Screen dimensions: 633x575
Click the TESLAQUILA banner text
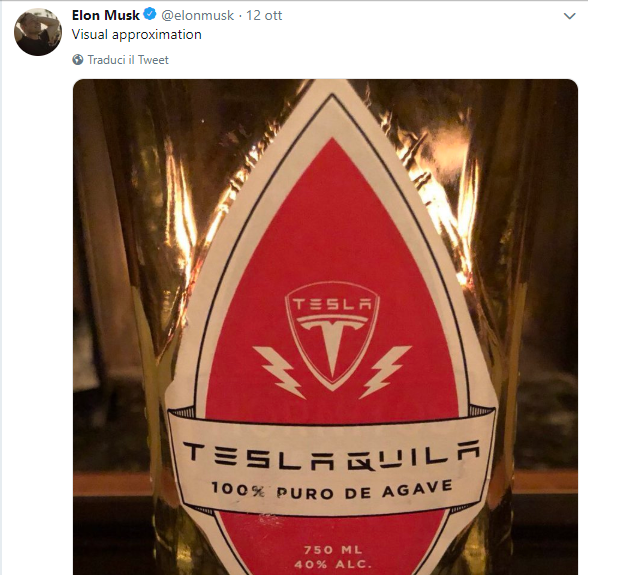[x=328, y=455]
